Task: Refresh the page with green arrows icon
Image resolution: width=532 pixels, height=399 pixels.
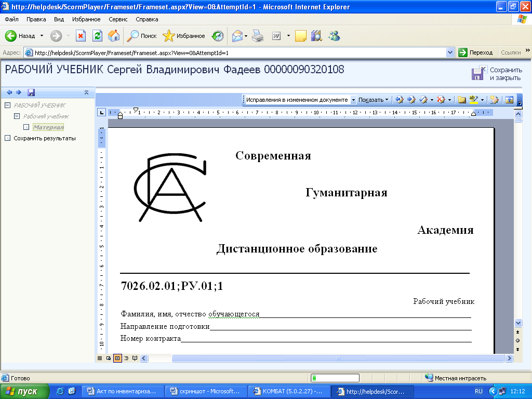Action: click(97, 36)
